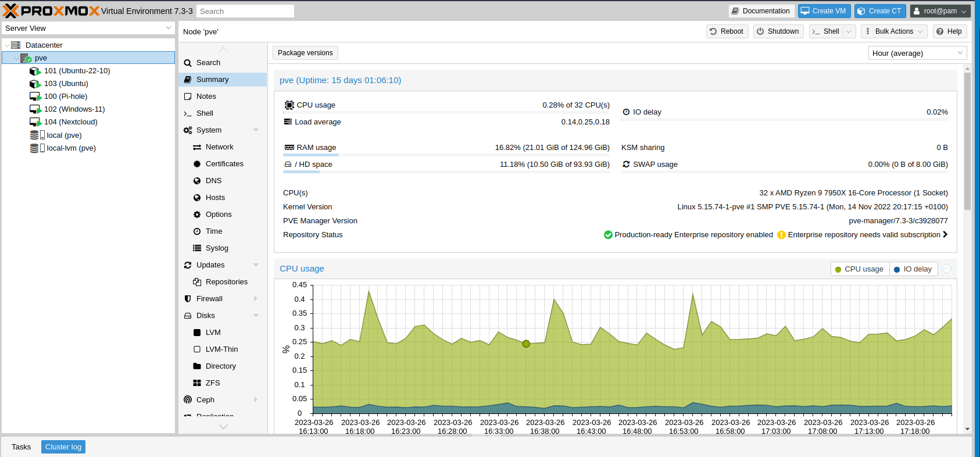Open the Shell console button

826,31
